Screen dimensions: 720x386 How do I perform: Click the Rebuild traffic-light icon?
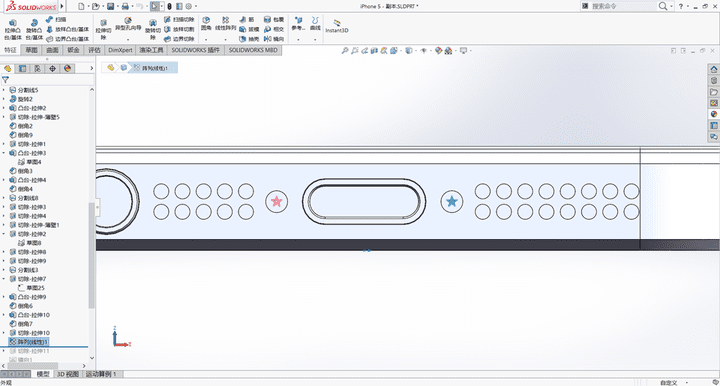(169, 6)
